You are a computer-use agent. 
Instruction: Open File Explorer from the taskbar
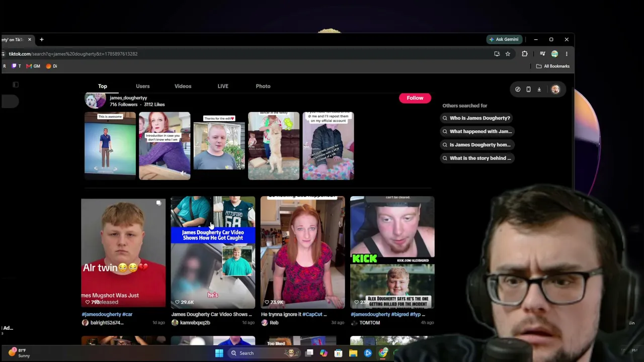pyautogui.click(x=353, y=353)
